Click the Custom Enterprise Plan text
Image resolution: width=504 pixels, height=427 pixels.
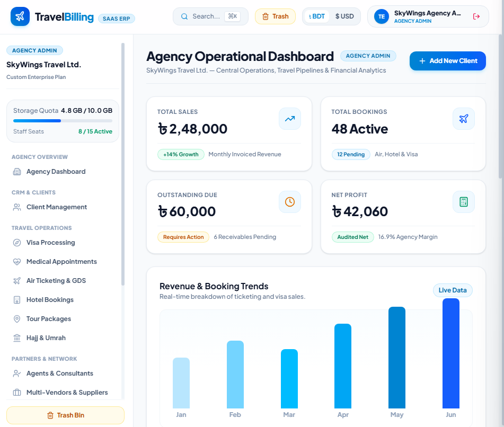[36, 77]
